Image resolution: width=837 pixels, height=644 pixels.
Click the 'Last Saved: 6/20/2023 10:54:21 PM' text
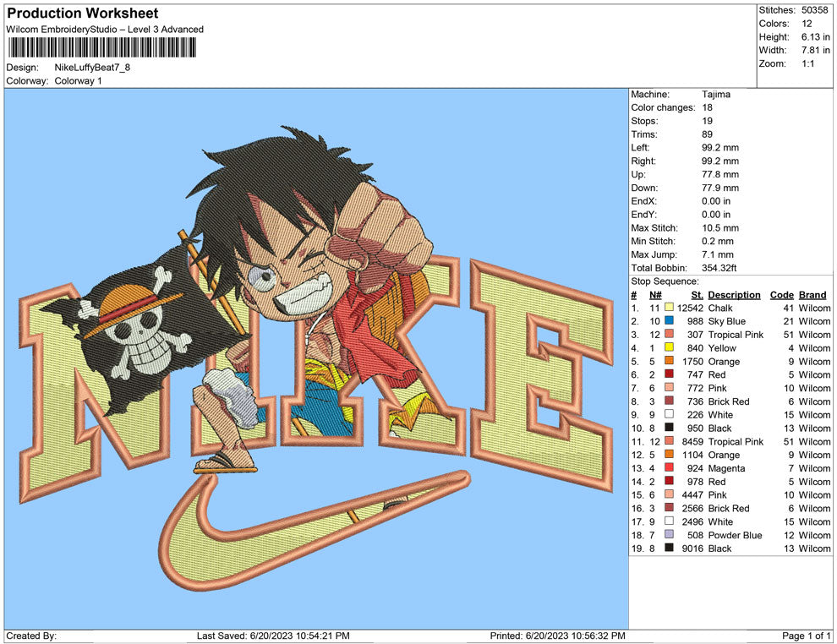273,636
